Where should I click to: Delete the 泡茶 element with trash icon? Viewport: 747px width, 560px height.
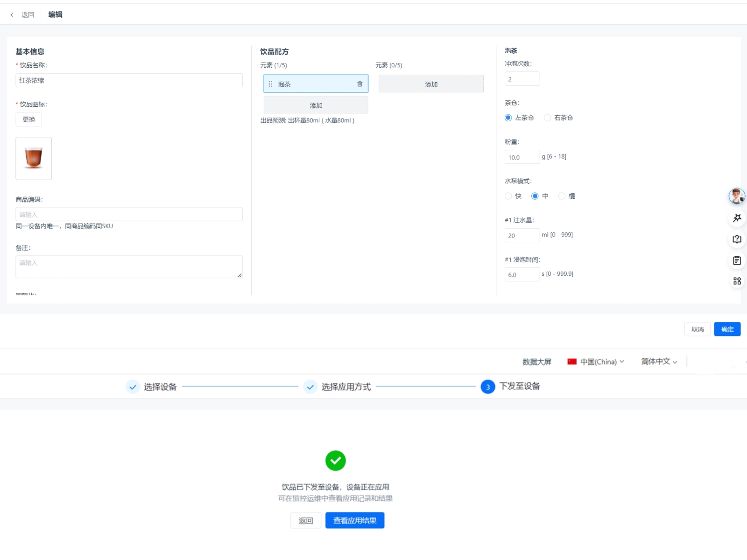coord(359,84)
